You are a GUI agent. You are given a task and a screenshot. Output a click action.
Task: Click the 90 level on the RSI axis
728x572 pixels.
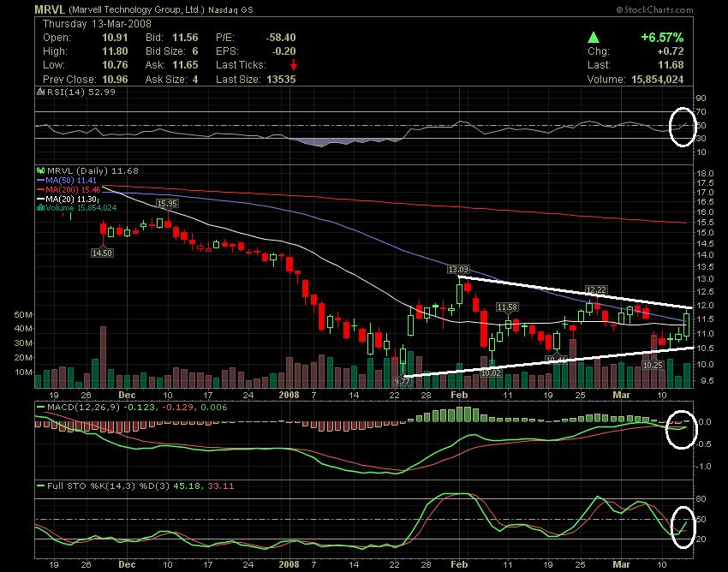tap(701, 98)
